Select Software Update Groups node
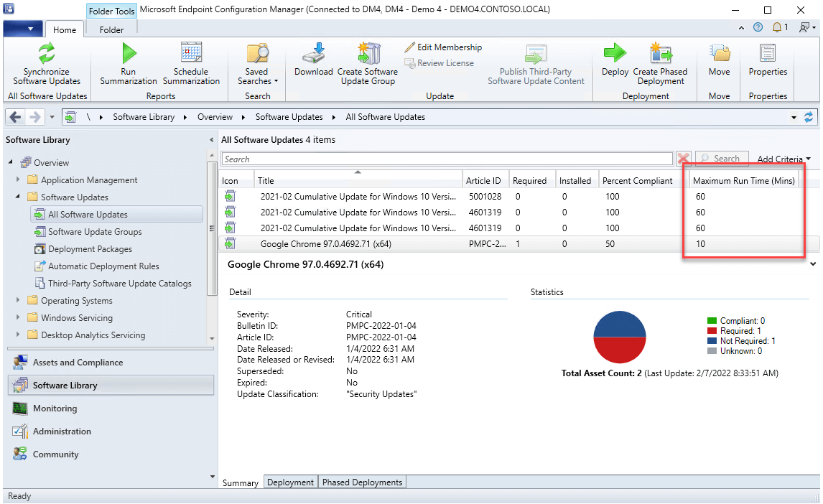Image resolution: width=823 pixels, height=504 pixels. coord(95,231)
